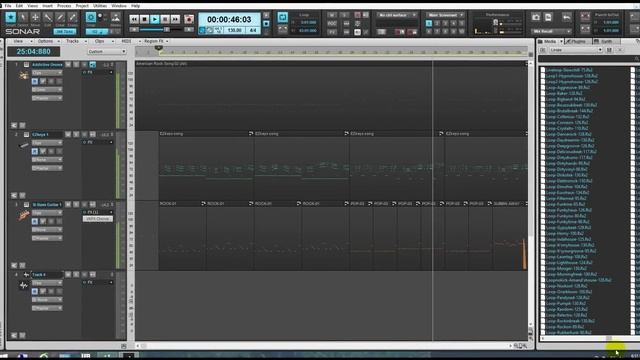Screen dimensions: 640x360
Task: Open the Loops folder dropdown in browser
Action: click(576, 50)
